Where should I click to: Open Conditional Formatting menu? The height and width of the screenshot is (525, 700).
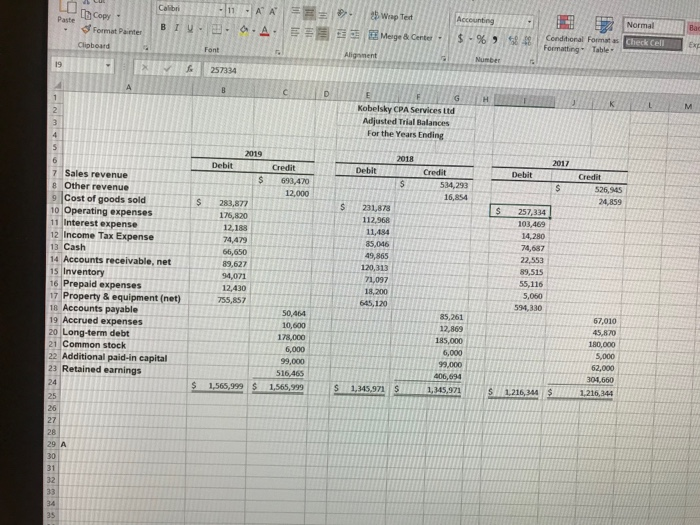tap(565, 33)
